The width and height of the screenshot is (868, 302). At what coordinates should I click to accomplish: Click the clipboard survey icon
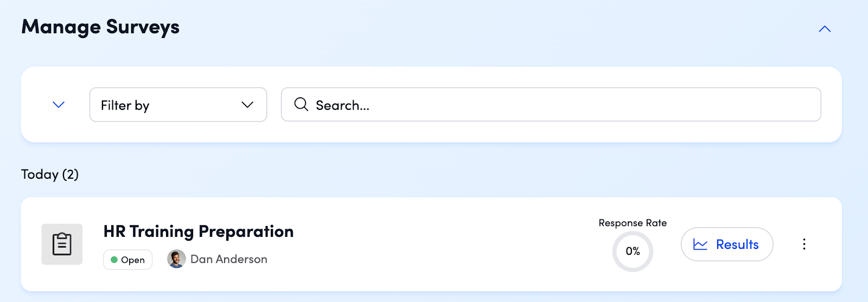pyautogui.click(x=62, y=244)
